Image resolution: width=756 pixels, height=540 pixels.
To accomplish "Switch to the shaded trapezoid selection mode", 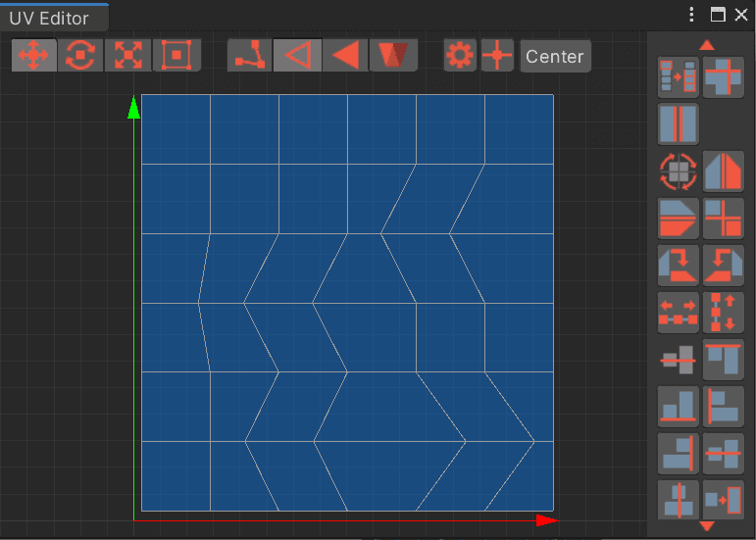I will [393, 55].
